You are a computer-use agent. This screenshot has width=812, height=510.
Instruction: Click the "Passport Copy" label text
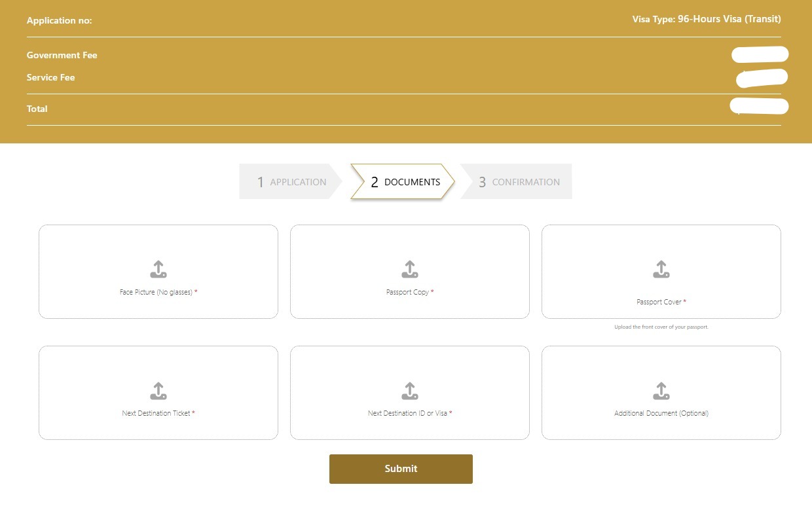point(407,292)
